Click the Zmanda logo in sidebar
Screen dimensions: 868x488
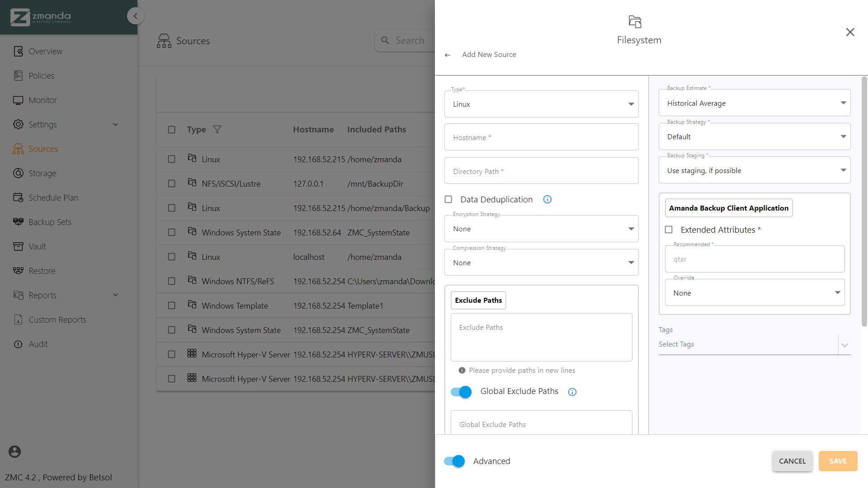(x=41, y=17)
